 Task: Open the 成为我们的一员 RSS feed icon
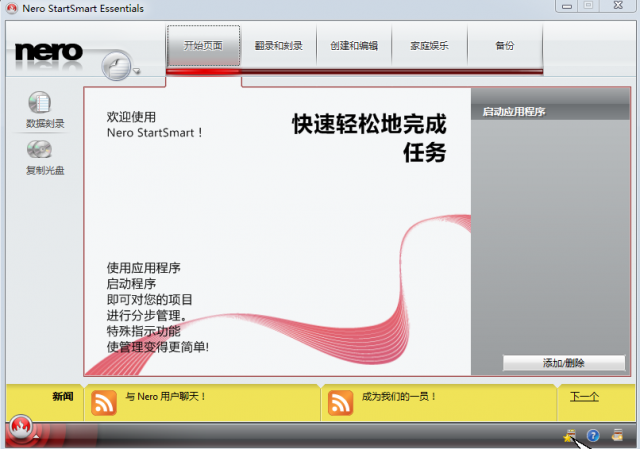coord(340,402)
